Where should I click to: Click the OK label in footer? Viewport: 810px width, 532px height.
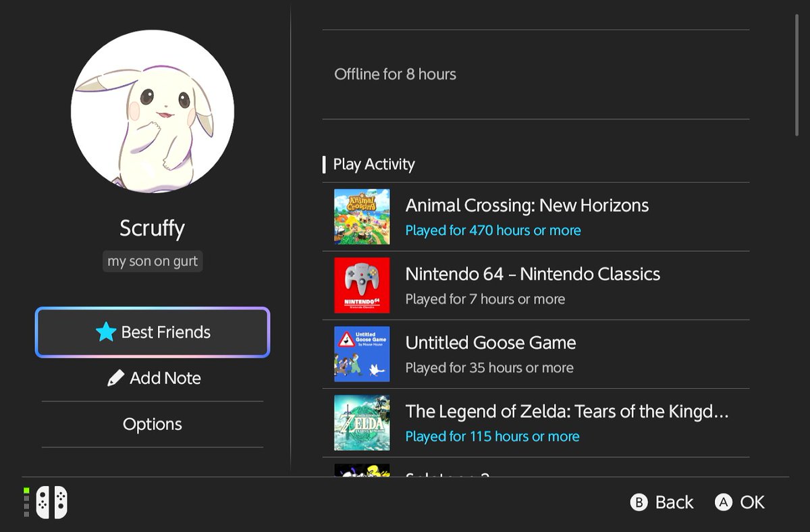(x=753, y=502)
